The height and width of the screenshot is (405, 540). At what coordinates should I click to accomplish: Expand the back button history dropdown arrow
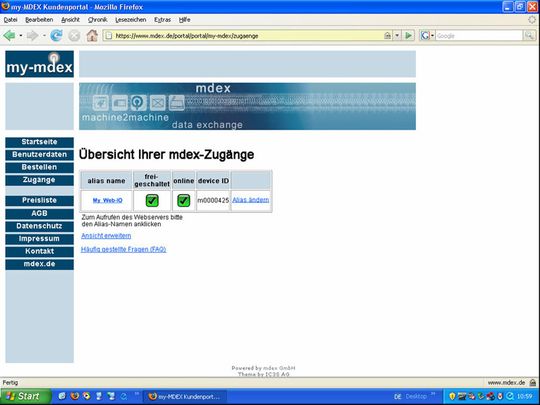click(x=21, y=36)
